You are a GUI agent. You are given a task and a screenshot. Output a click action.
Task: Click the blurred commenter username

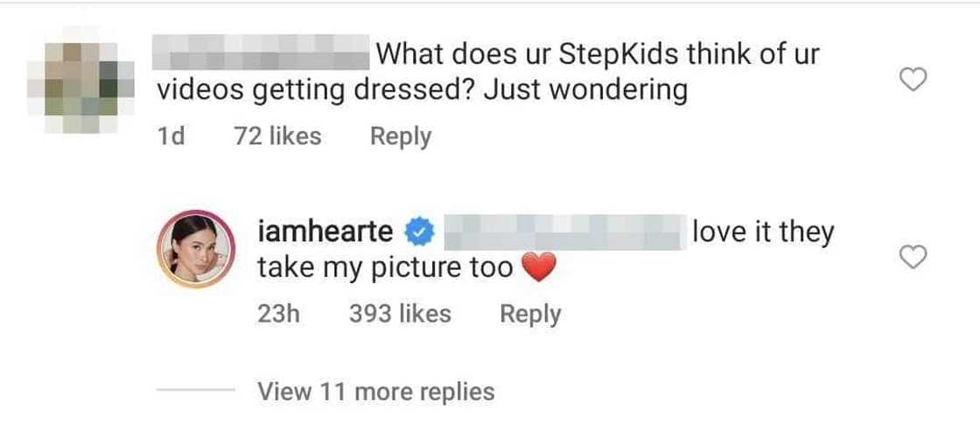(x=262, y=55)
